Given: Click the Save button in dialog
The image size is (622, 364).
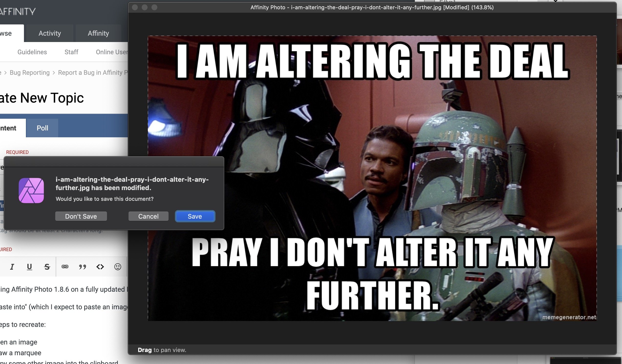Looking at the screenshot, I should pyautogui.click(x=195, y=216).
